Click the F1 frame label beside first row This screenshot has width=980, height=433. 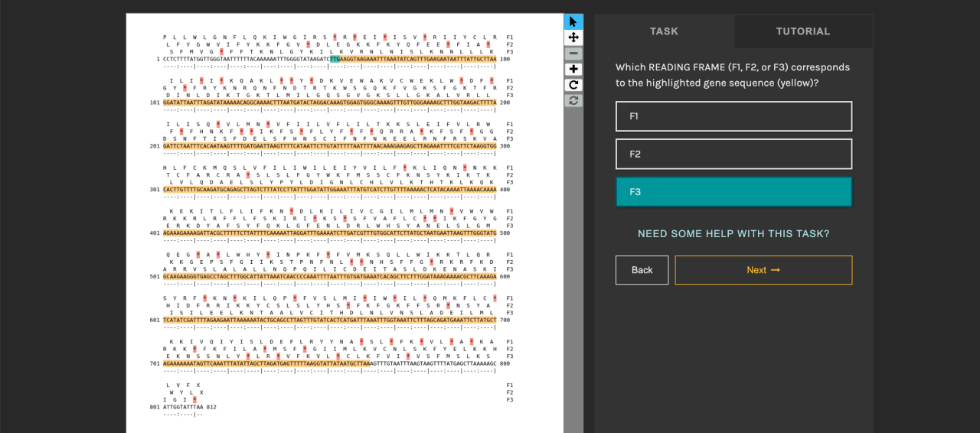510,37
